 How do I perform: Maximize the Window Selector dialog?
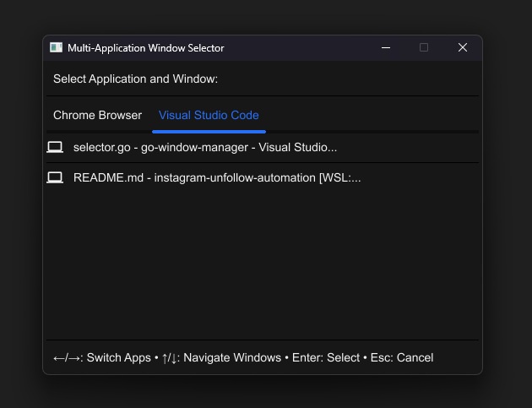point(424,47)
